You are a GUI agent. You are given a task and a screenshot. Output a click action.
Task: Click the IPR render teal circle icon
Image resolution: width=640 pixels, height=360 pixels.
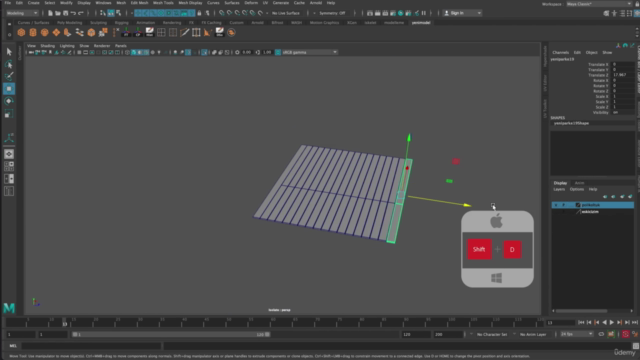point(400,13)
